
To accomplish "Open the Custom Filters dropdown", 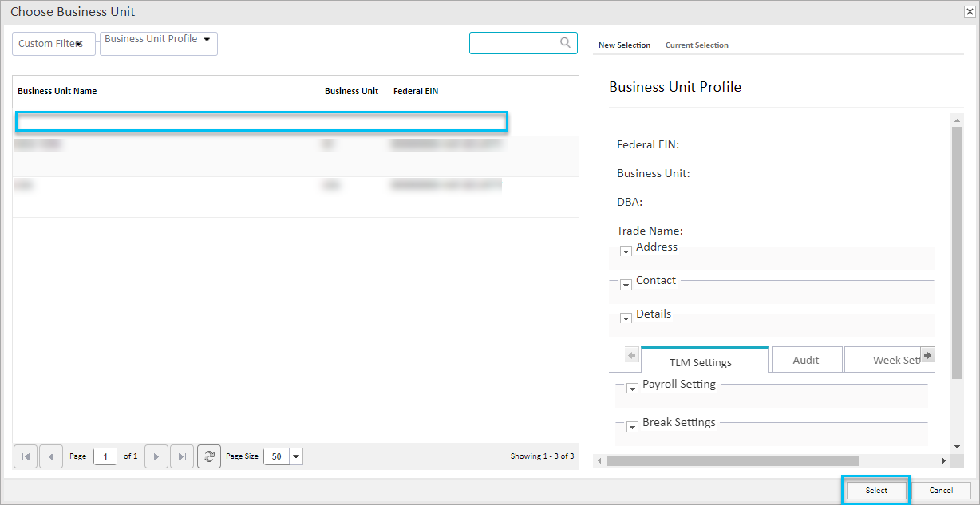I will pyautogui.click(x=53, y=44).
